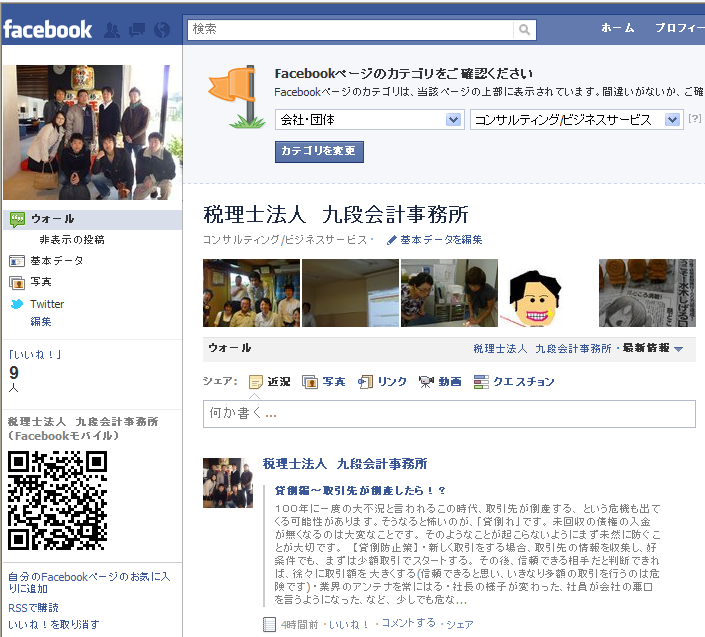Click post author name 税理士法人 九段会計事務所

click(345, 464)
